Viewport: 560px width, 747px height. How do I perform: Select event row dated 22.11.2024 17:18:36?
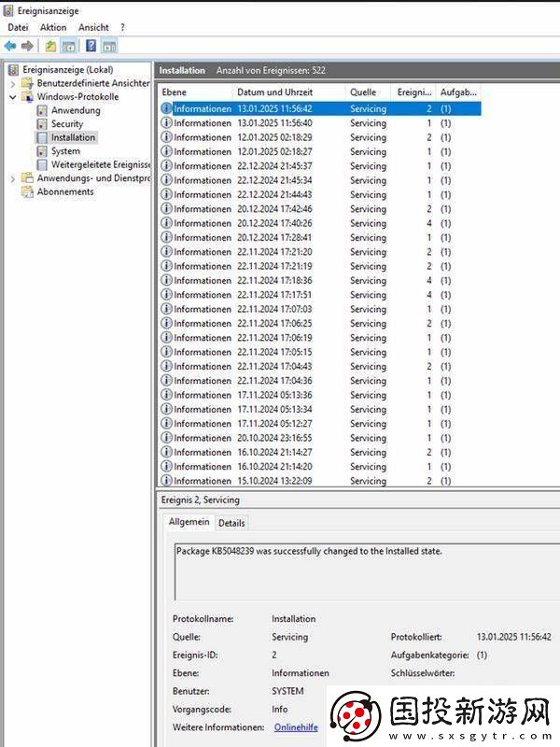pyautogui.click(x=320, y=280)
